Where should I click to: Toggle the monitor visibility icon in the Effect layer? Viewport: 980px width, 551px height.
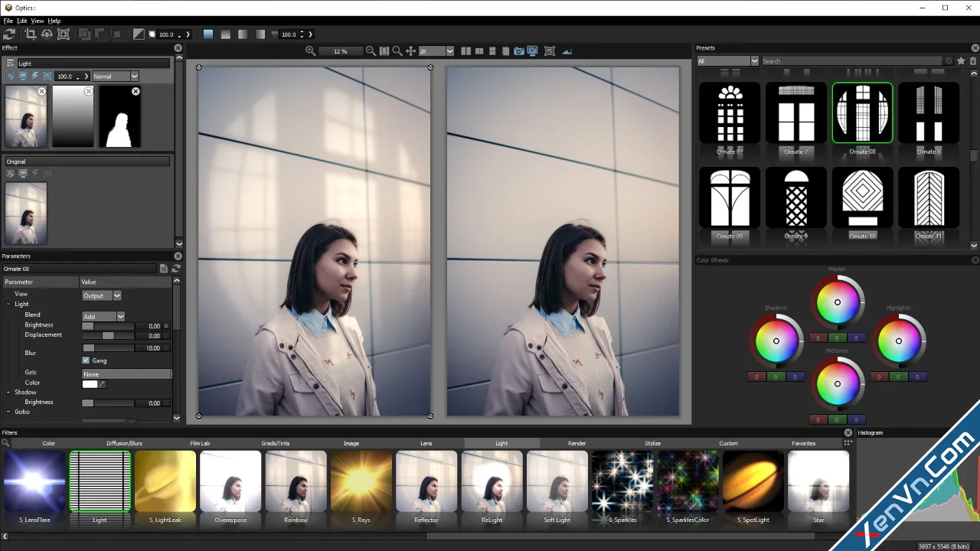coord(23,77)
